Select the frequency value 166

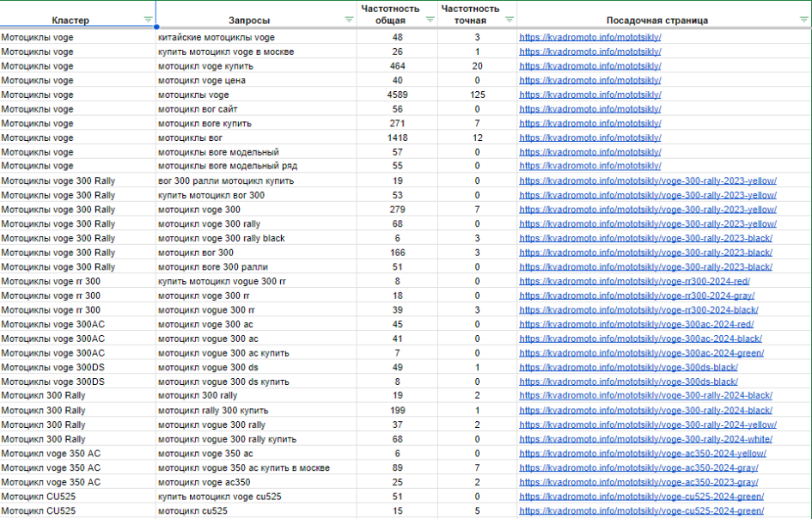click(x=397, y=253)
